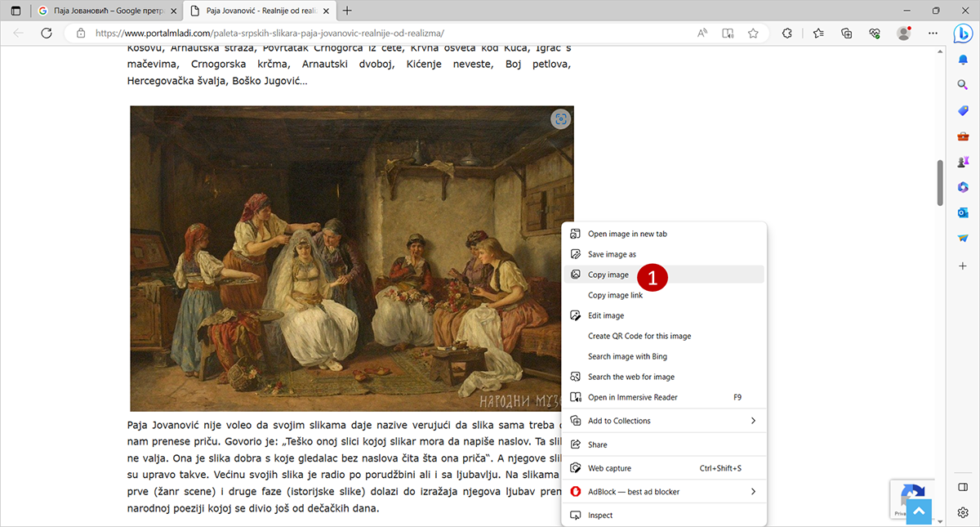980x527 pixels.
Task: Click the visual search icon on the painting
Action: pyautogui.click(x=560, y=119)
